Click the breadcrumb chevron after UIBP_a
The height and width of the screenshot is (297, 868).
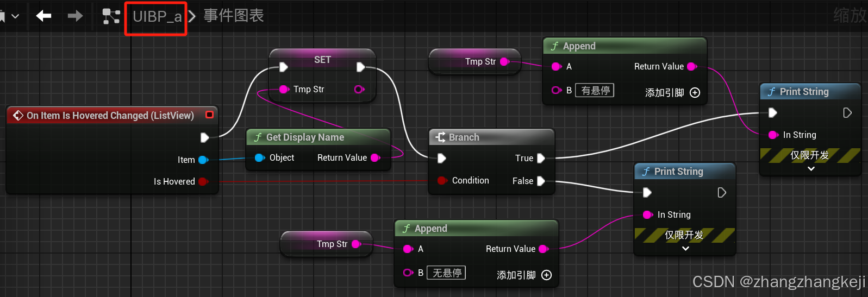click(192, 16)
